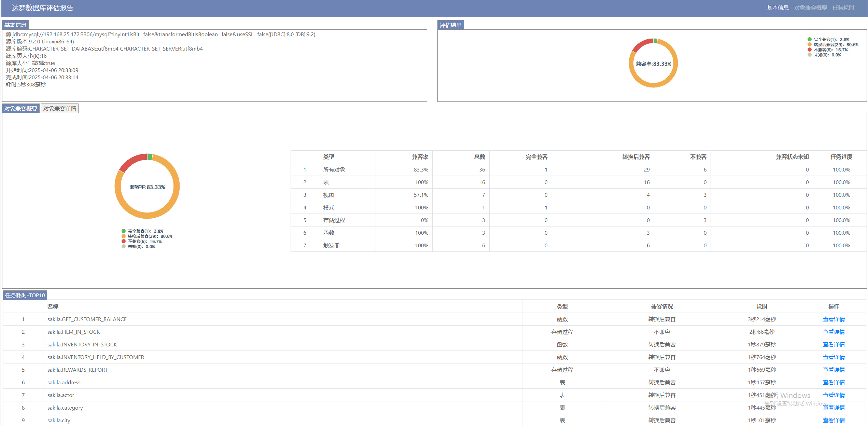This screenshot has height=426, width=868.
Task: View details link for sakila.address row
Action: pos(834,383)
